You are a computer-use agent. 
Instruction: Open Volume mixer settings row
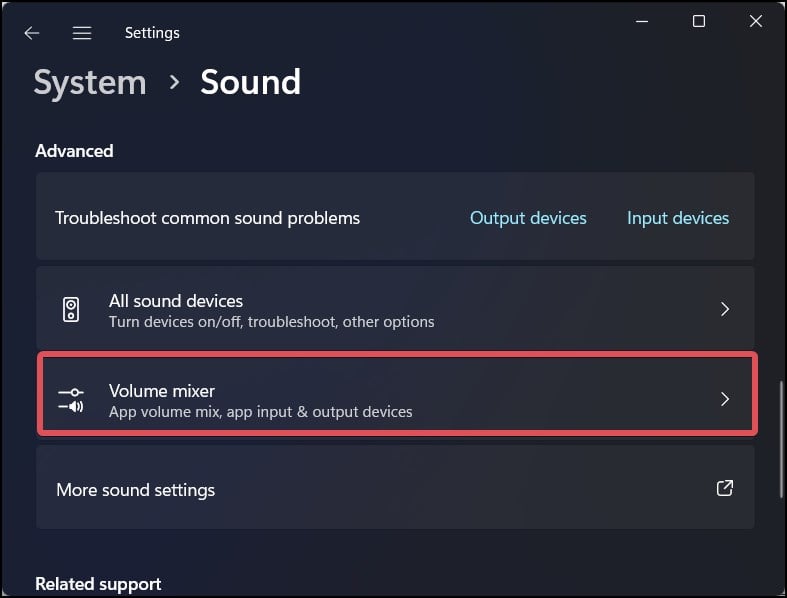coord(397,394)
